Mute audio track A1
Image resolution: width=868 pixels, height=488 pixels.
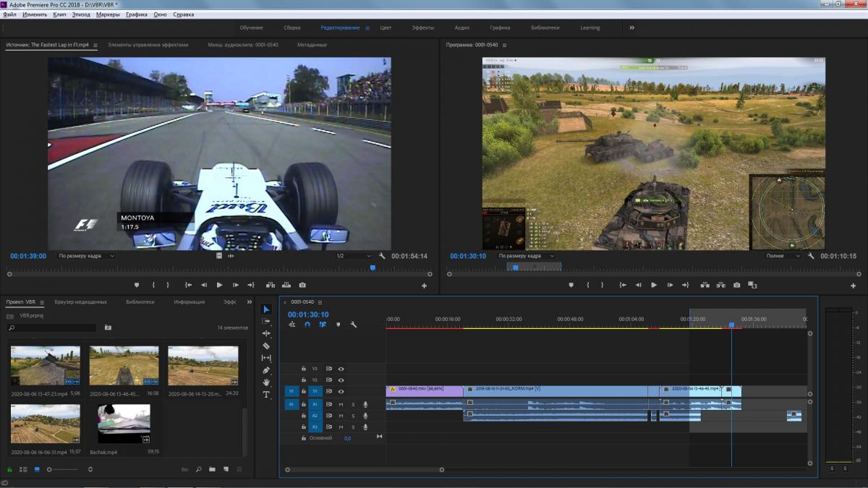point(341,404)
